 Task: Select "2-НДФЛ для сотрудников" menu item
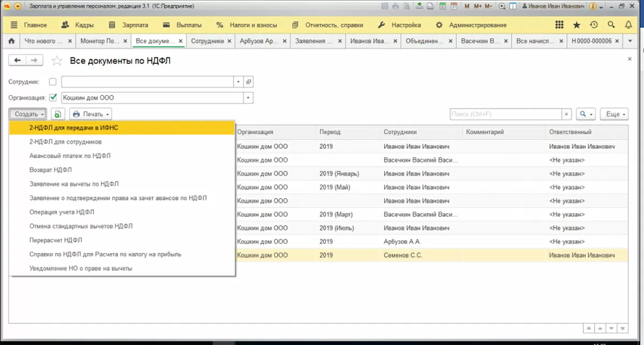tap(65, 142)
